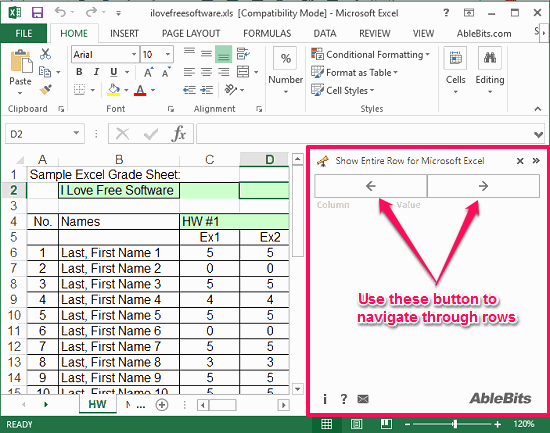Screen dimensions: 550x433
Task: Set top vertical alignment
Action: coord(189,53)
